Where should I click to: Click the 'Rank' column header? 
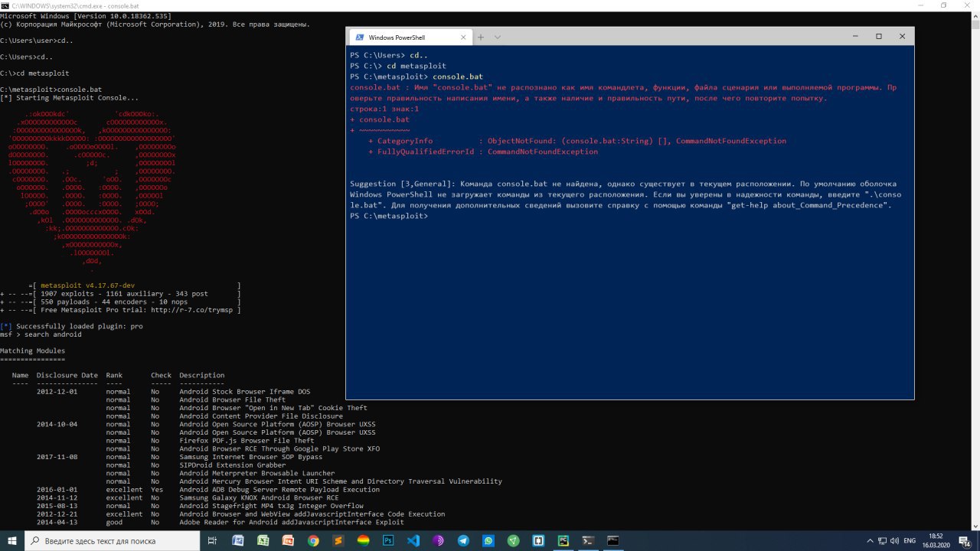pos(114,375)
